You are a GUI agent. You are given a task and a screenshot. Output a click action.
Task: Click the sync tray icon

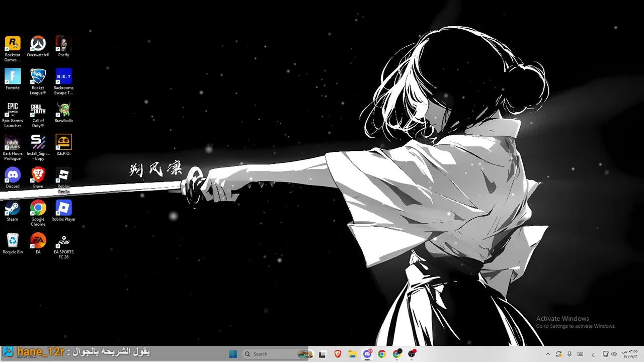pos(558,354)
